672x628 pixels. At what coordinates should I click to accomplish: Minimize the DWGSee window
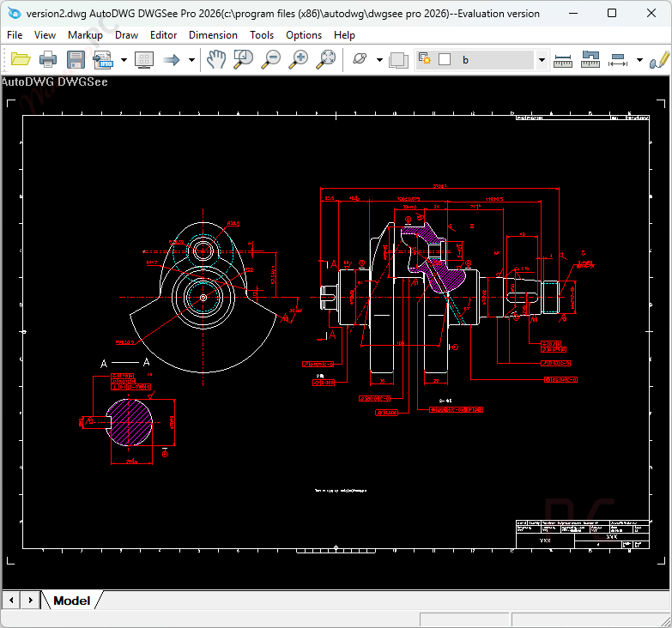click(573, 13)
